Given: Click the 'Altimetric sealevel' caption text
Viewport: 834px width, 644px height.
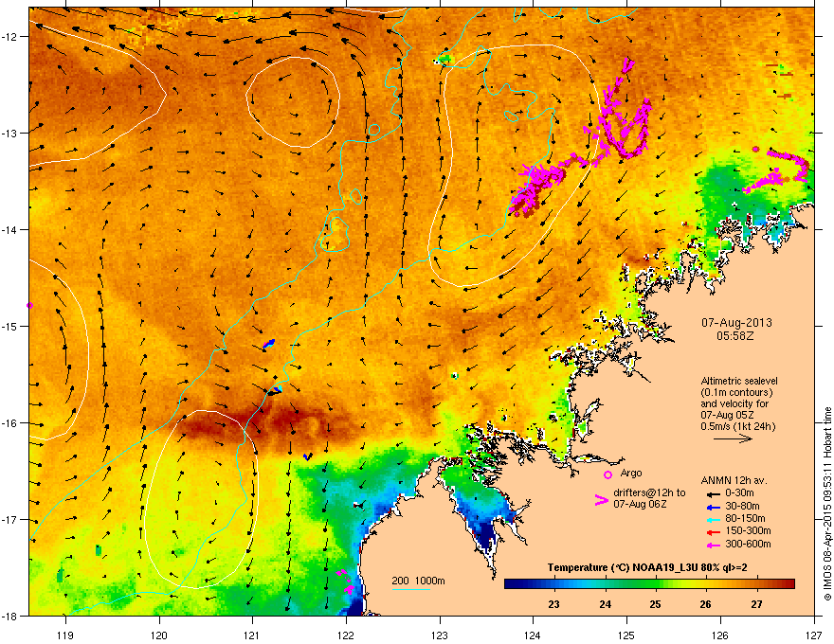Looking at the screenshot, I should (x=739, y=381).
